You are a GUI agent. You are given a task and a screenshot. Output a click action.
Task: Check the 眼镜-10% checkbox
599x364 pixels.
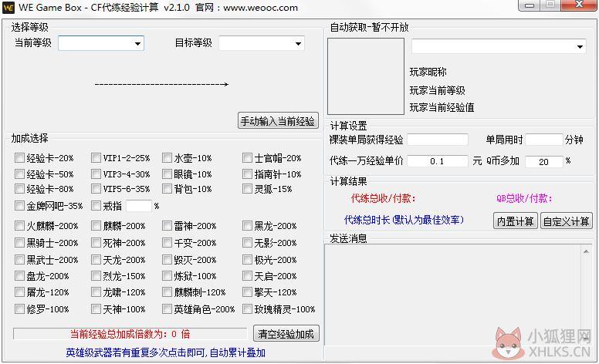point(167,174)
